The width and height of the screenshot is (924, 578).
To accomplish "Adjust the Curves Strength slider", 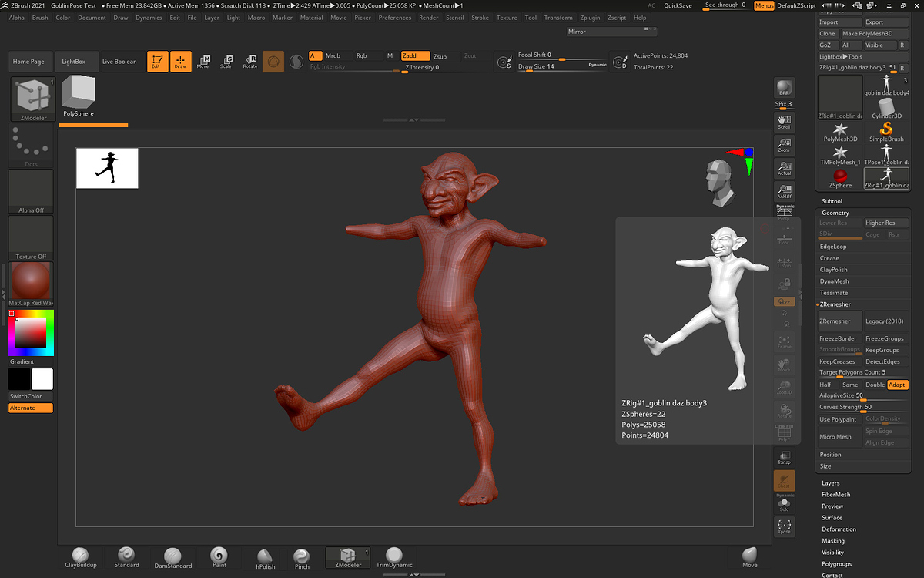I will pos(862,408).
